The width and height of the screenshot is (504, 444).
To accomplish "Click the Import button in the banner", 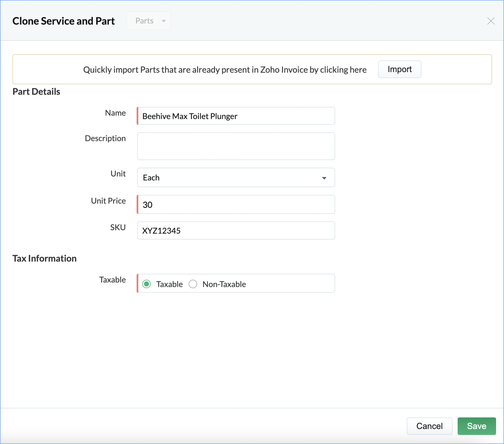I will (399, 69).
